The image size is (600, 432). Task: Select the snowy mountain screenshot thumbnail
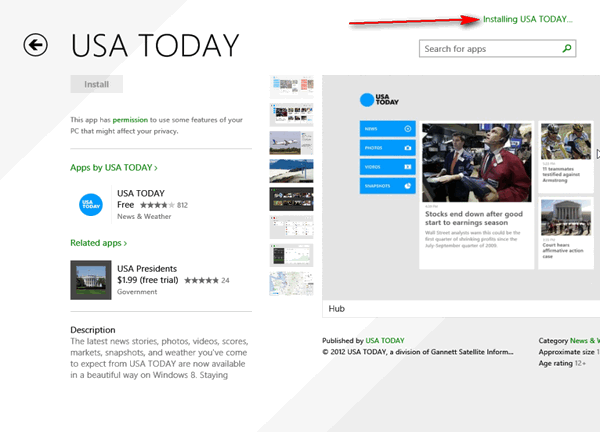[291, 171]
